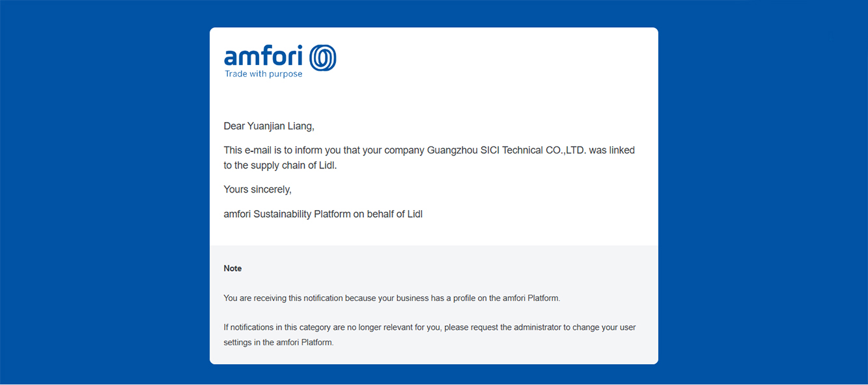This screenshot has width=868, height=385.
Task: Click the amfori swirl logo icon
Action: point(323,58)
